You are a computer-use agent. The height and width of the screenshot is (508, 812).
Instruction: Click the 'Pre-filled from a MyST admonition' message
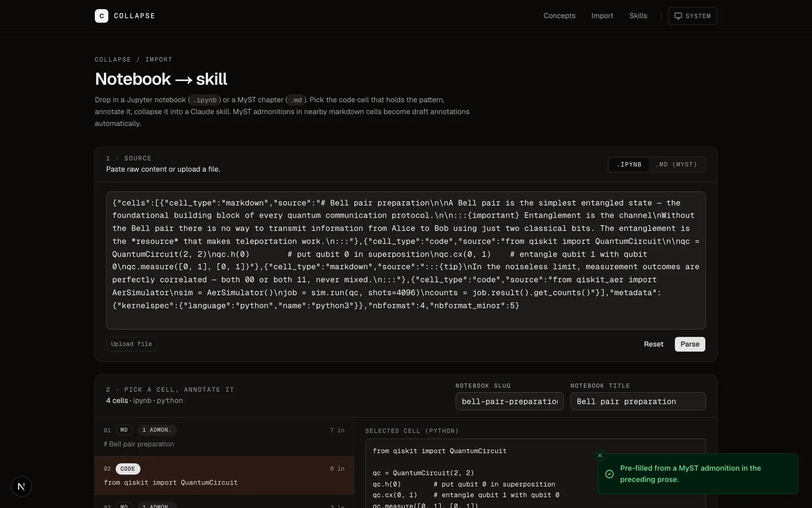point(690,473)
